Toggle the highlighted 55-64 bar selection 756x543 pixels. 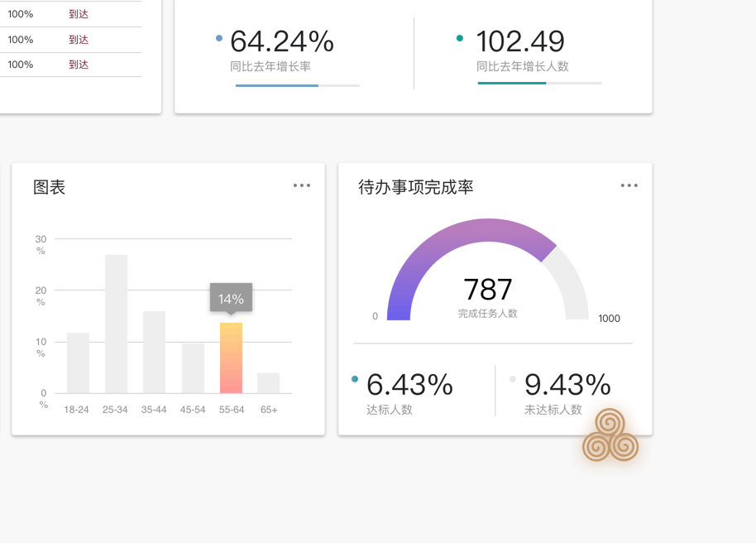(x=231, y=358)
